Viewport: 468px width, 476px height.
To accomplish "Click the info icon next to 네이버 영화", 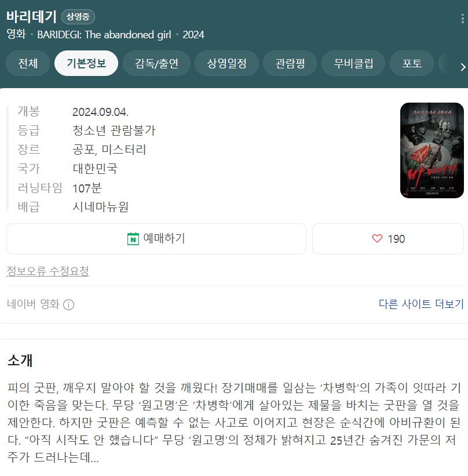I will 68,304.
